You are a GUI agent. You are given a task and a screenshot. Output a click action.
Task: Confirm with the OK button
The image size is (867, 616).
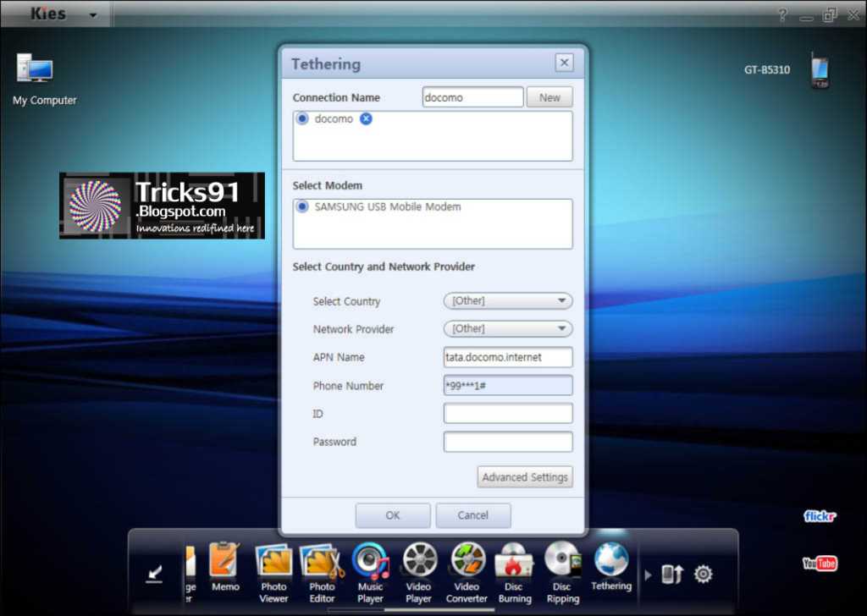[393, 515]
